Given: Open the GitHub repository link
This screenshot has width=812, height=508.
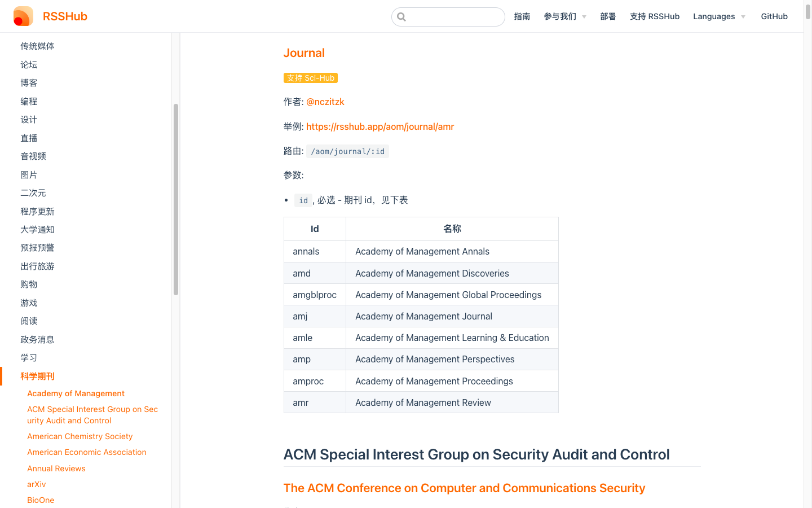Looking at the screenshot, I should [774, 16].
